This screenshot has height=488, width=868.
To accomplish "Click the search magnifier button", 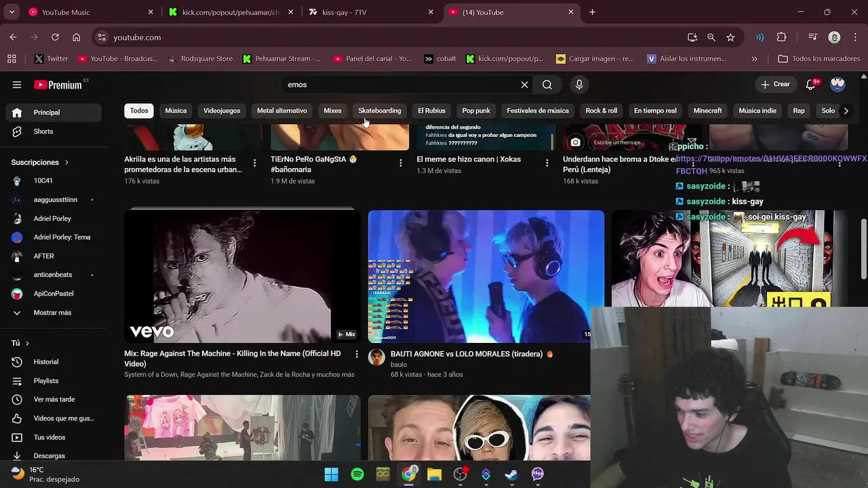I will [547, 85].
